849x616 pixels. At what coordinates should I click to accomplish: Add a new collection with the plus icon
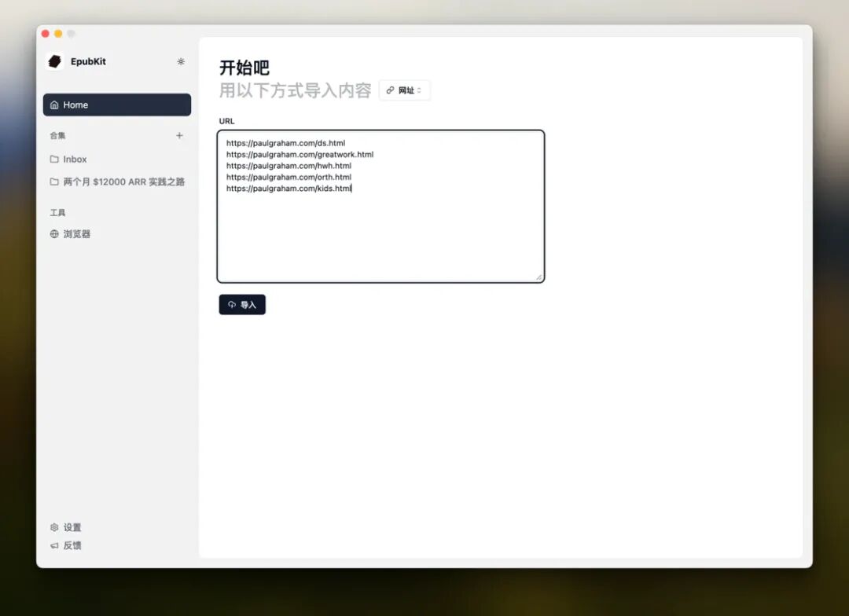point(179,135)
